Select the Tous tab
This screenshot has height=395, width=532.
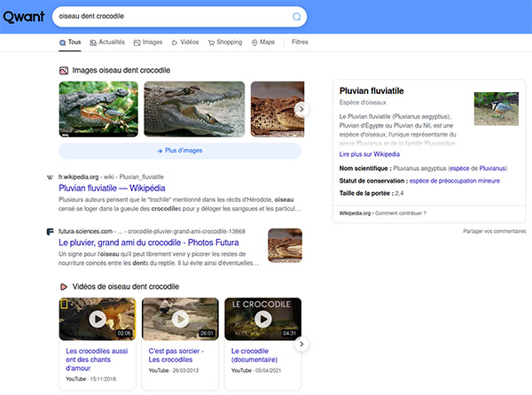pyautogui.click(x=70, y=43)
